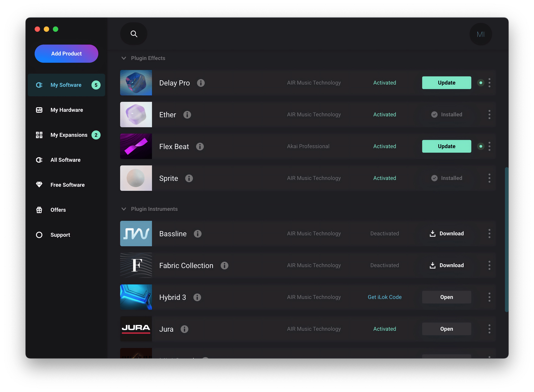The height and width of the screenshot is (392, 534).
Task: Click Fabric Collection info icon
Action: click(x=224, y=266)
